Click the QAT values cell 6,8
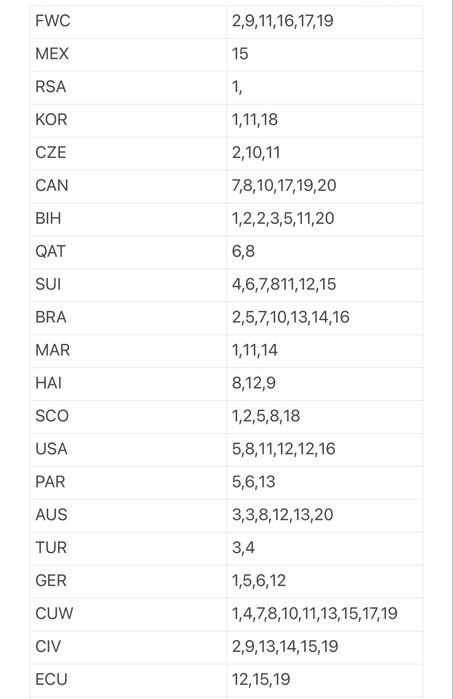This screenshot has width=453, height=699. click(x=325, y=252)
